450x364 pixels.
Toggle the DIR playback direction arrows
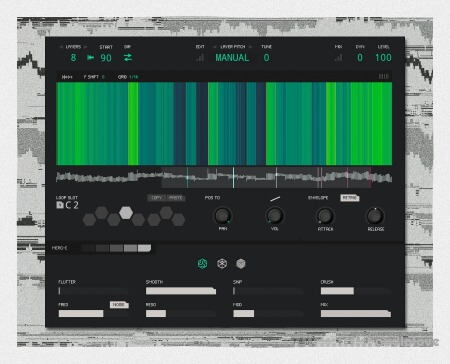point(128,57)
